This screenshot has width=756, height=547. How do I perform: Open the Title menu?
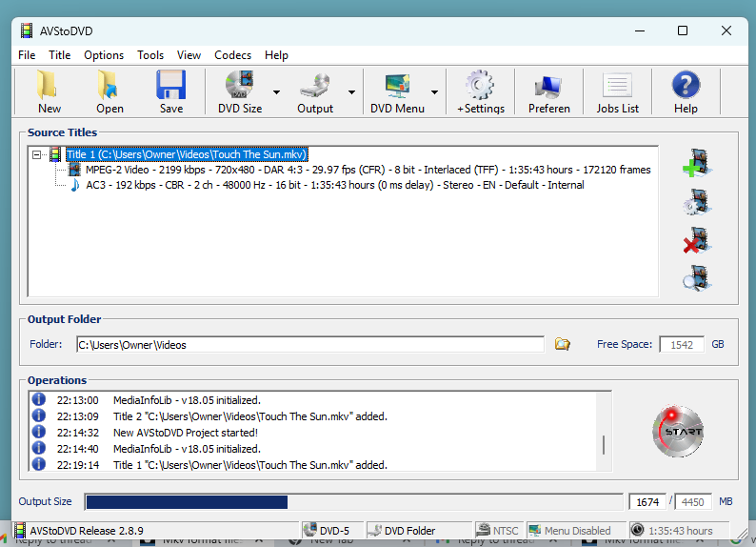coord(59,55)
